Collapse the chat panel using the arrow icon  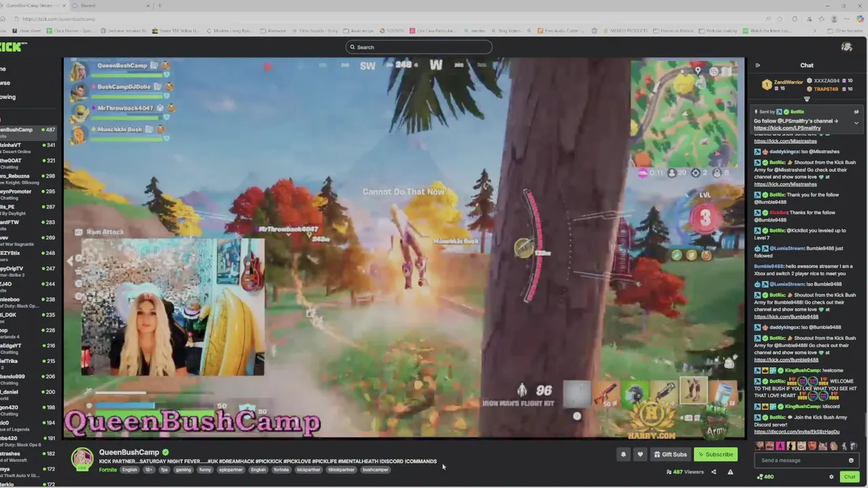coord(757,65)
